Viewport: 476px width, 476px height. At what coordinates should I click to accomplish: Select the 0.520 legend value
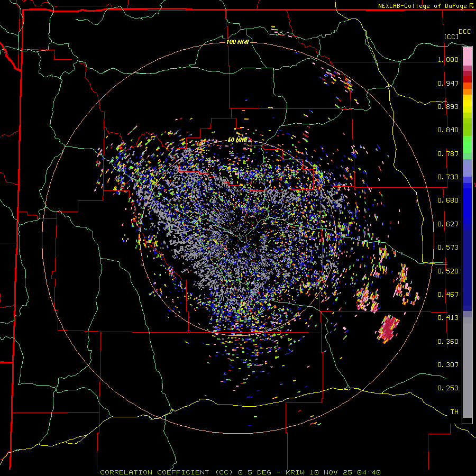(448, 271)
